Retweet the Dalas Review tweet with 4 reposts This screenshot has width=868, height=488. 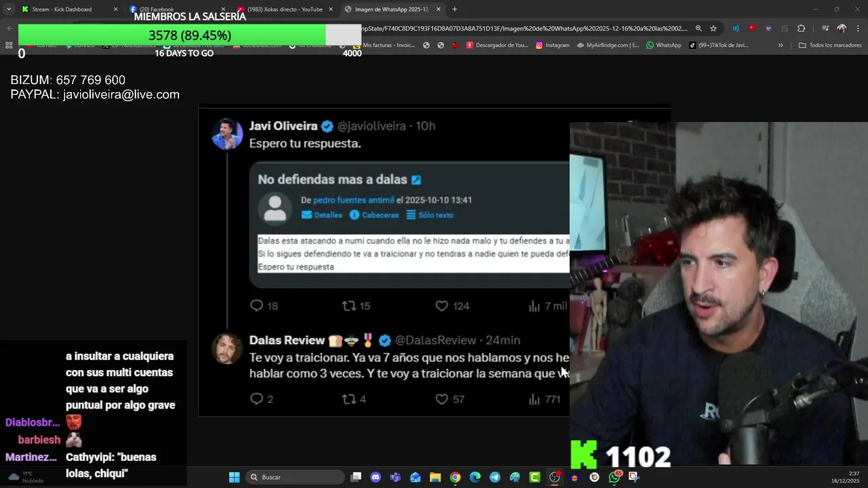click(349, 399)
